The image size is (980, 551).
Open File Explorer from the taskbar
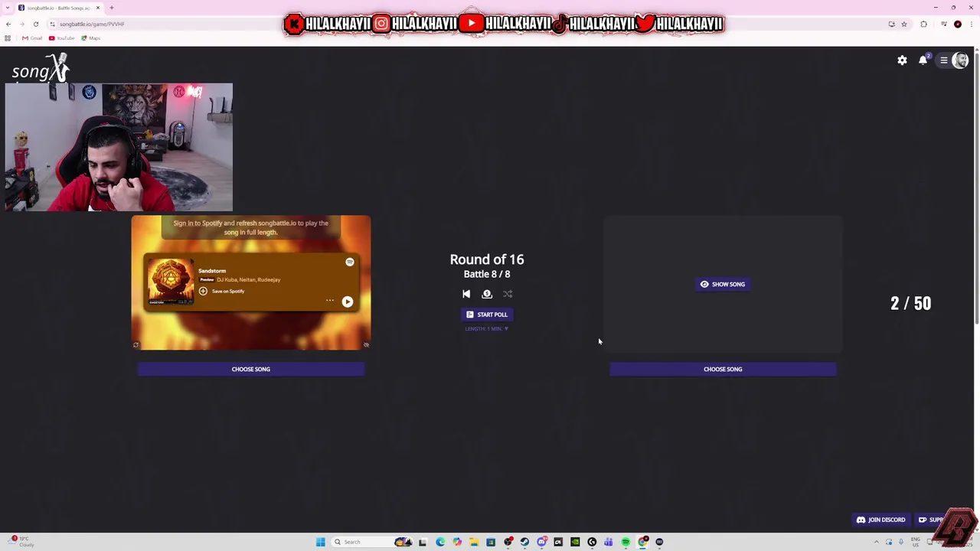[x=474, y=542]
